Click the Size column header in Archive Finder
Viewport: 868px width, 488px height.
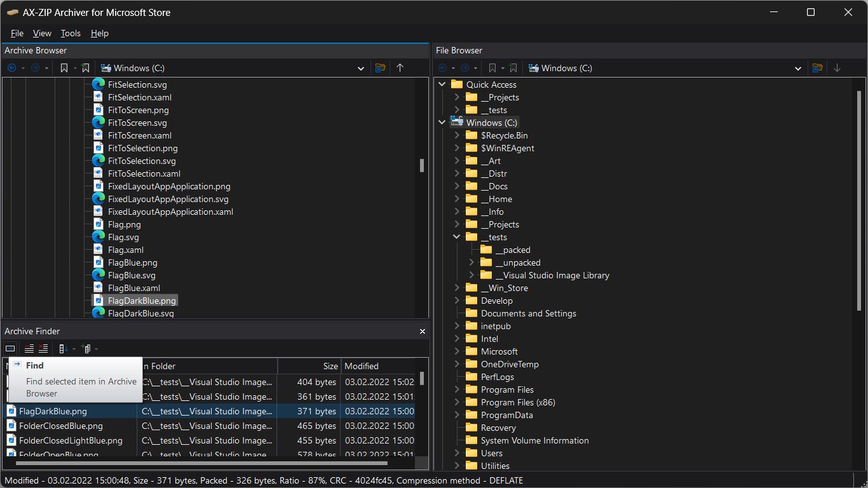pos(309,366)
